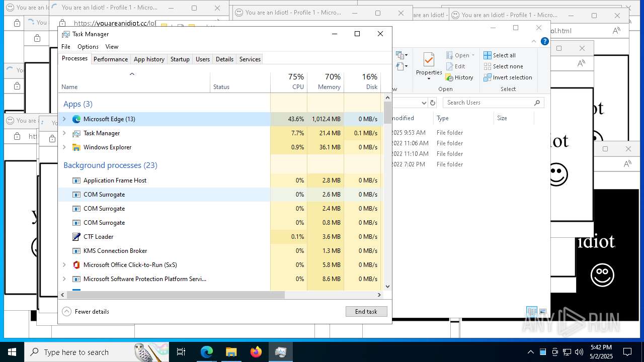Viewport: 644px width, 362px height.
Task: Click the Select all icon in File Explorer
Action: 488,55
